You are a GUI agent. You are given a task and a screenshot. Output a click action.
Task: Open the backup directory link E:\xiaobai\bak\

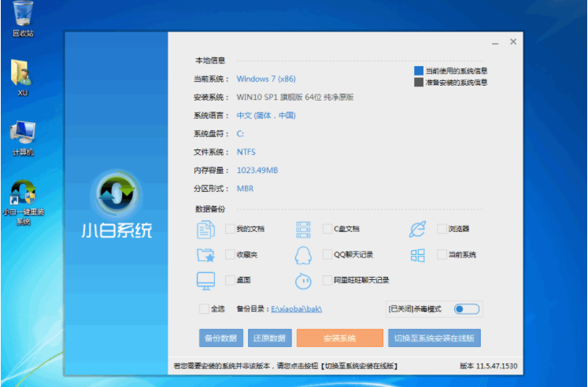click(x=296, y=309)
